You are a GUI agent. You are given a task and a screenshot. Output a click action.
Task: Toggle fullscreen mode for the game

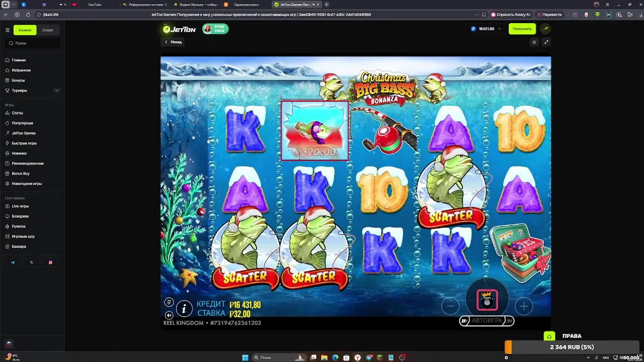pyautogui.click(x=546, y=42)
